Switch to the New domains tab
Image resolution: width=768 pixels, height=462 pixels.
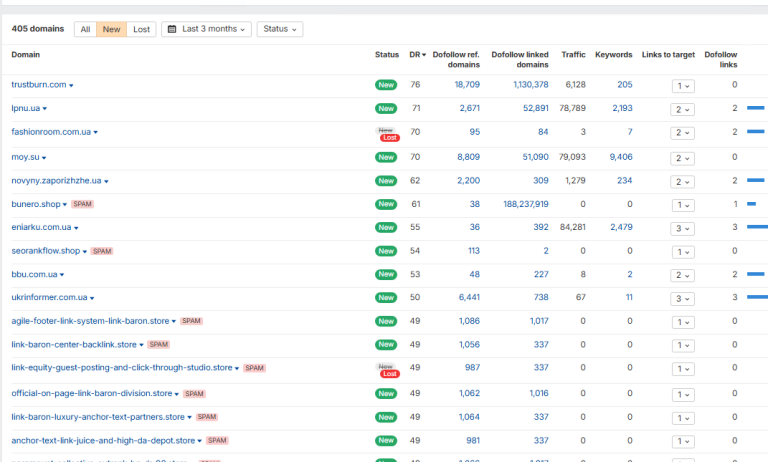[x=111, y=29]
